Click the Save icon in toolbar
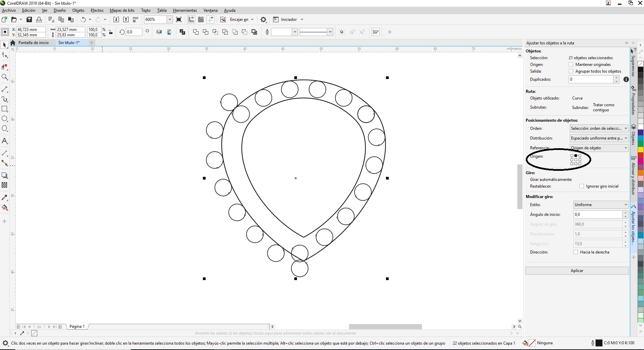 point(29,20)
